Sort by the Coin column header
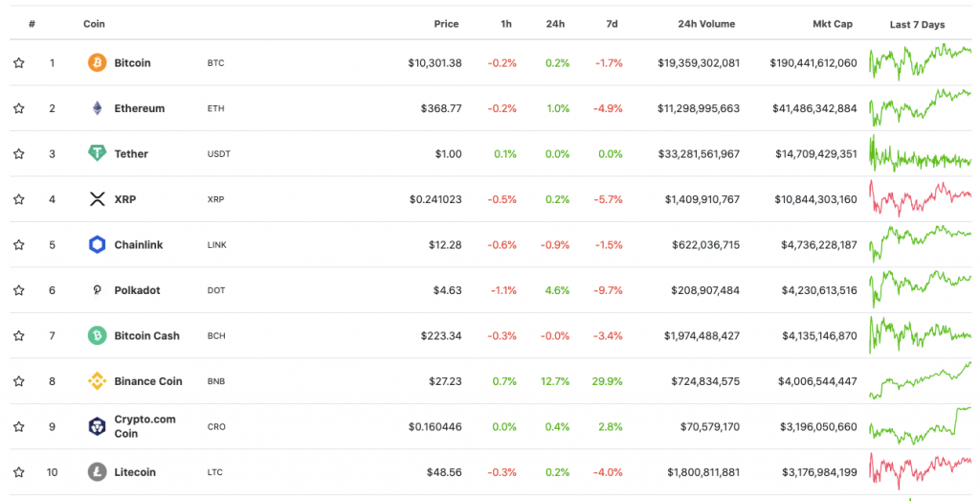This screenshot has height=501, width=980. pyautogui.click(x=95, y=24)
